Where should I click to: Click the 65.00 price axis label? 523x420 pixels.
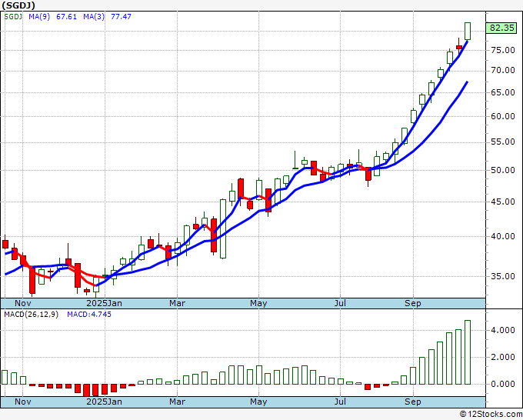click(x=503, y=92)
